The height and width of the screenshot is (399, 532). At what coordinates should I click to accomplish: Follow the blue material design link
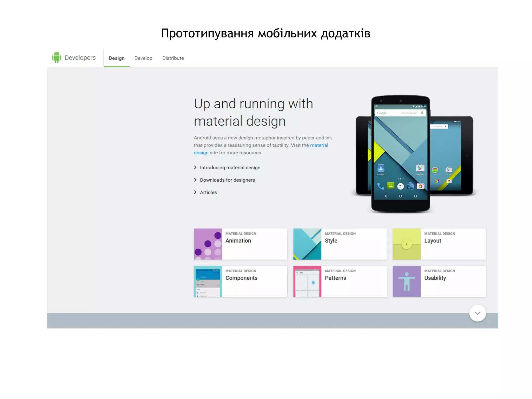pos(319,145)
